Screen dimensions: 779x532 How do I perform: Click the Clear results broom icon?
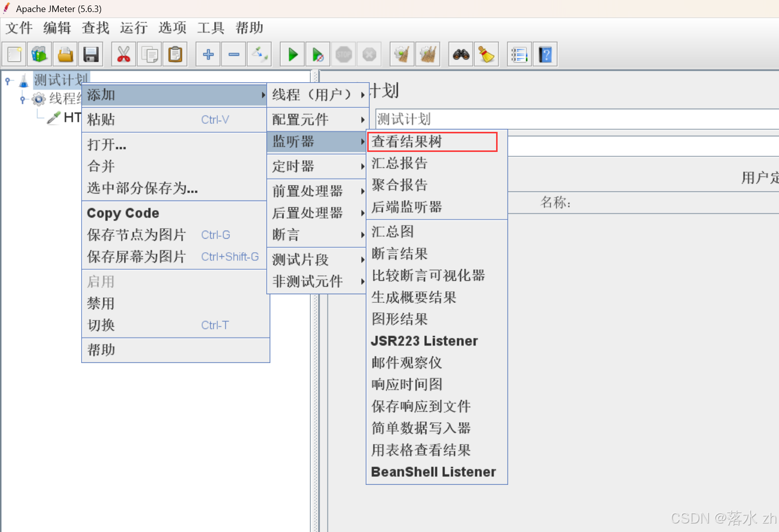pos(402,54)
